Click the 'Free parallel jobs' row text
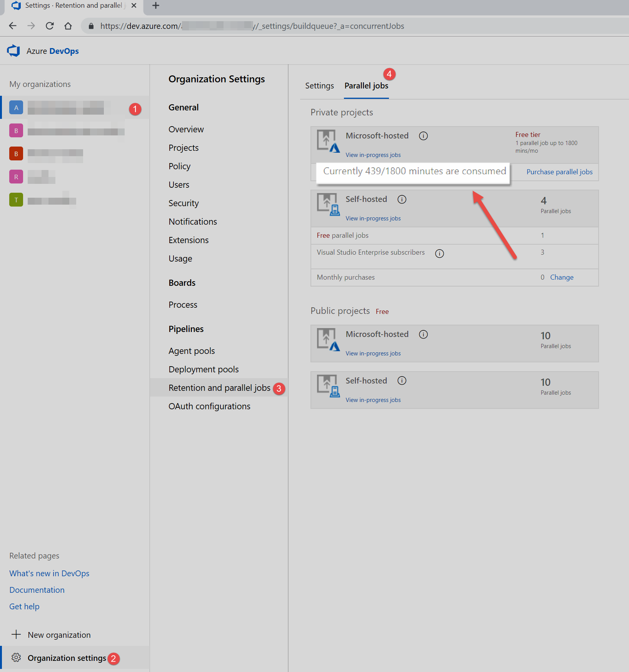 (342, 235)
